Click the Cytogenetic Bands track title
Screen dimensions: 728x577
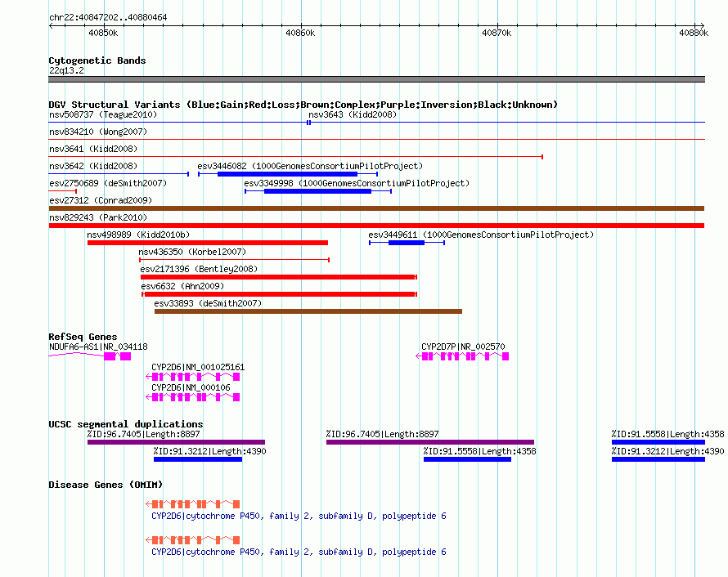click(x=97, y=60)
